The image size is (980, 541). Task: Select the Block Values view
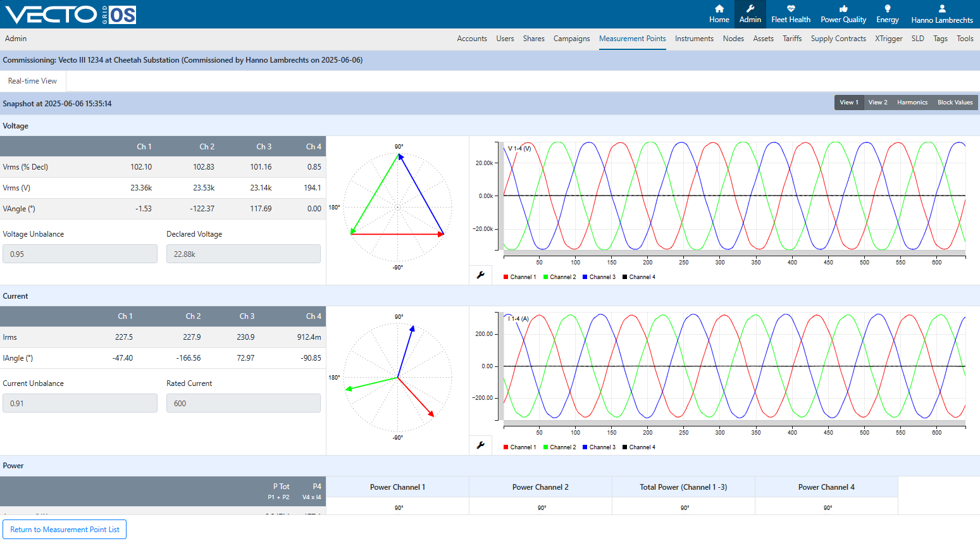pos(955,103)
